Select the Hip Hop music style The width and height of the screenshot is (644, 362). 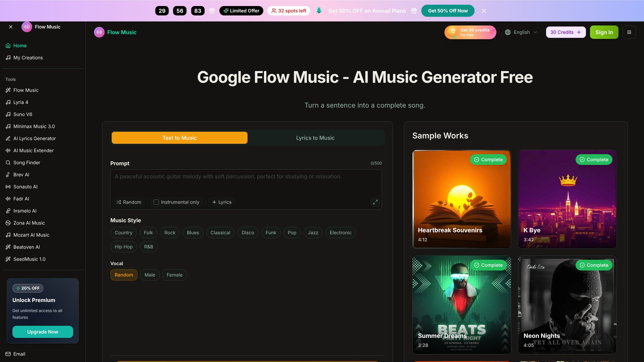[124, 247]
